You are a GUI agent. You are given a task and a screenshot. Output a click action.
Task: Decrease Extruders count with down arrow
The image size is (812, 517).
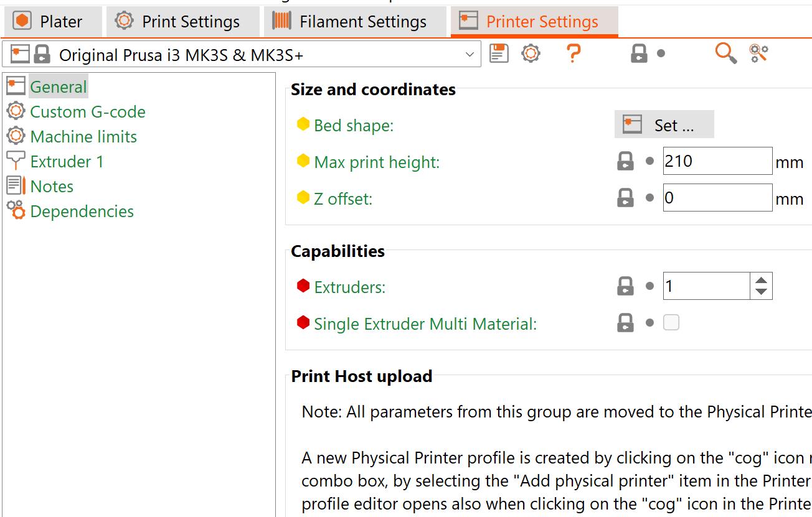(761, 292)
